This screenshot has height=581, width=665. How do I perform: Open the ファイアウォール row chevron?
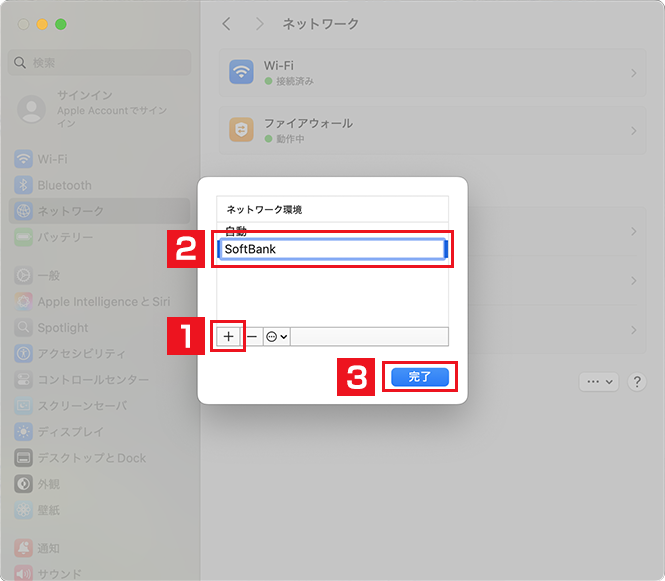634,131
